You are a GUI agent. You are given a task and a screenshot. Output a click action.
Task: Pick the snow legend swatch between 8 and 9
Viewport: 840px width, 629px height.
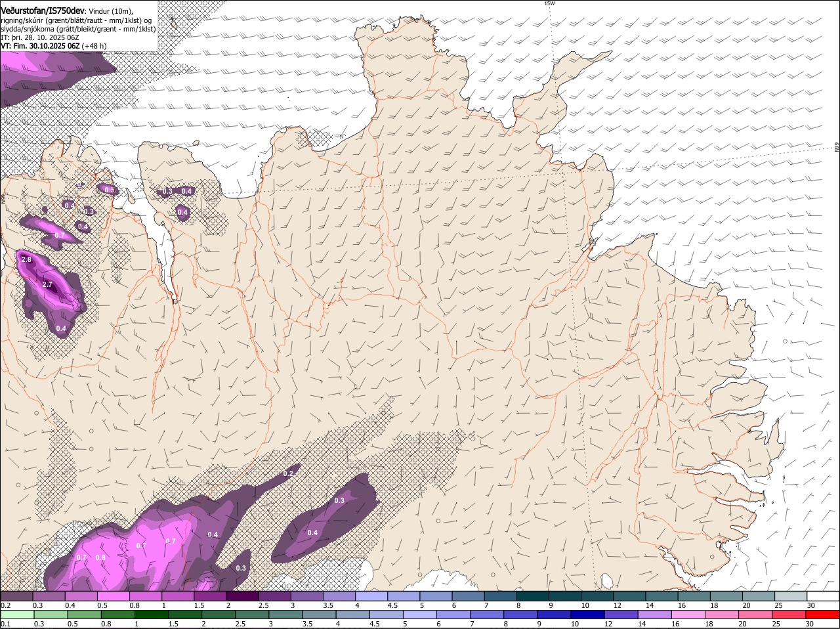pyautogui.click(x=533, y=596)
